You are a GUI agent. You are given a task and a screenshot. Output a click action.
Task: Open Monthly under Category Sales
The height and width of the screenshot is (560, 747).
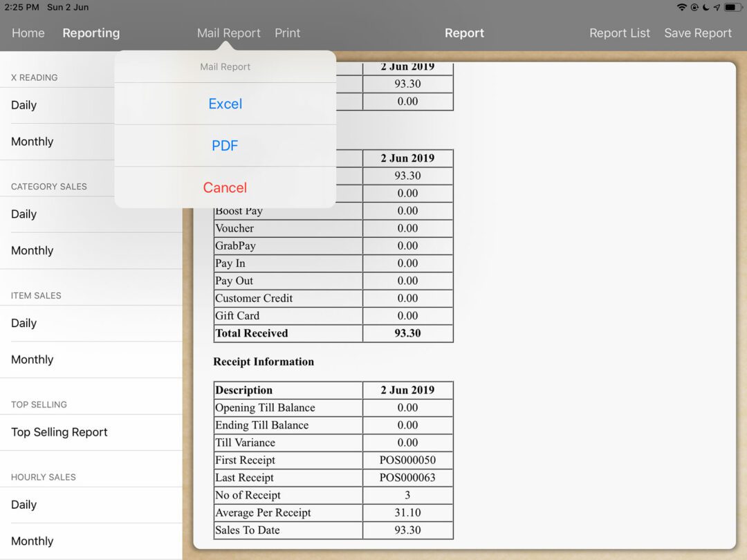click(33, 251)
